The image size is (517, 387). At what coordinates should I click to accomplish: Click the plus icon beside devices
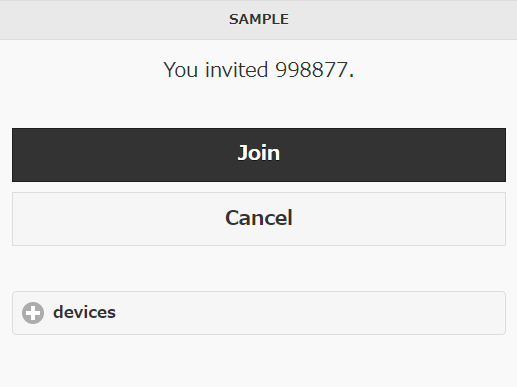tap(33, 313)
